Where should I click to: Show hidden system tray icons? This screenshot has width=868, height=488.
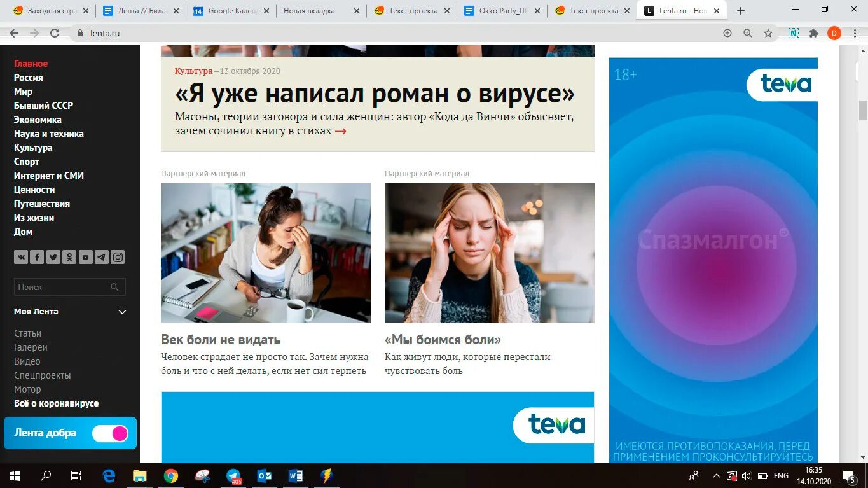(716, 475)
